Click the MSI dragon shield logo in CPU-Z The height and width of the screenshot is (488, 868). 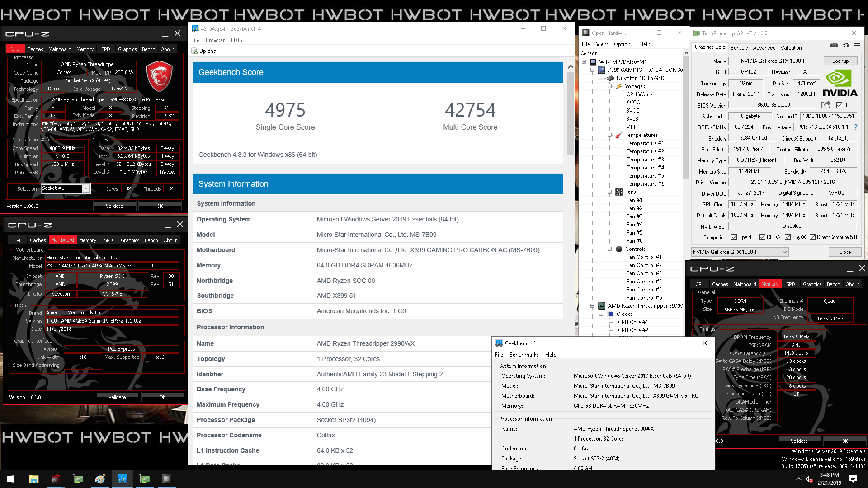tap(159, 77)
